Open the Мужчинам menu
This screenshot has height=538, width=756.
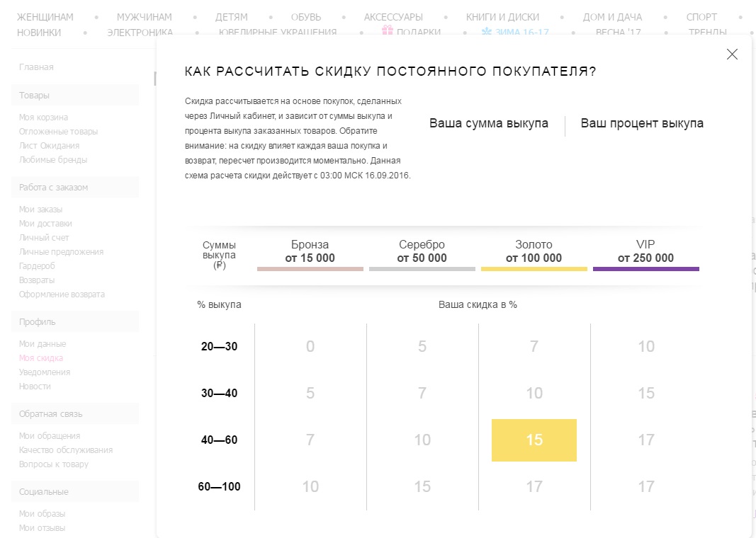(x=144, y=17)
